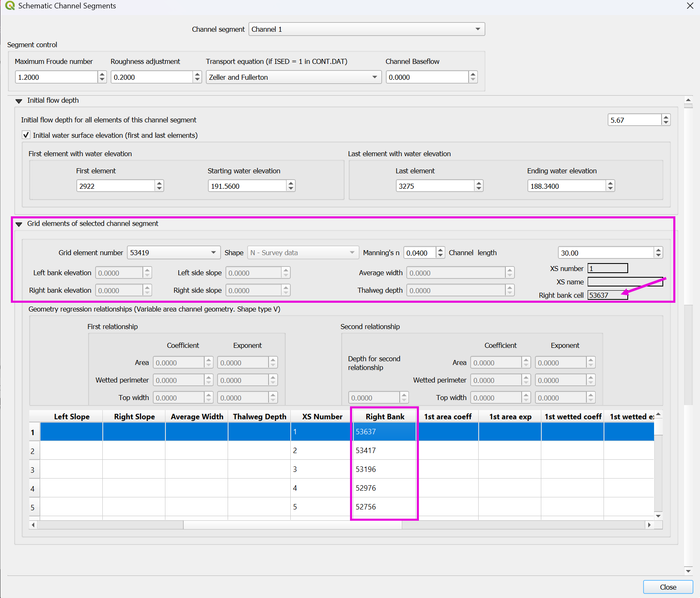Increase Ending water elevation spinner
Screen dimensions: 700x598
click(610, 183)
